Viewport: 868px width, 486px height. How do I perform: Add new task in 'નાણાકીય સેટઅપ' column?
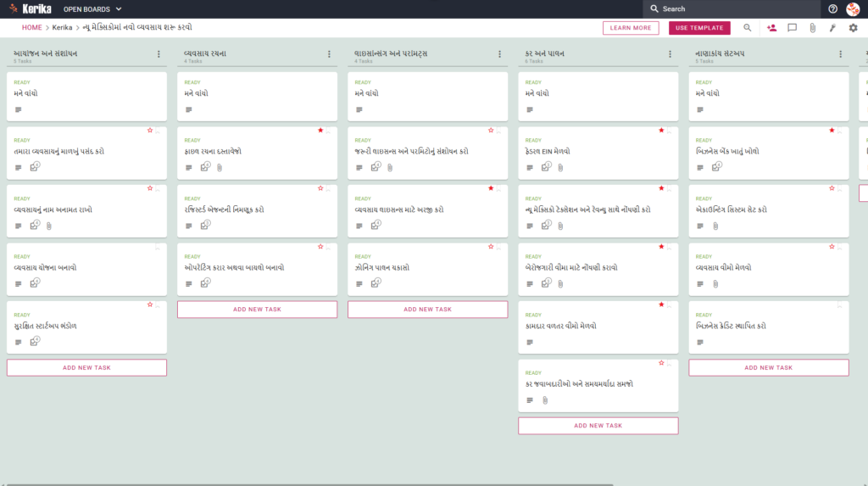tap(769, 367)
